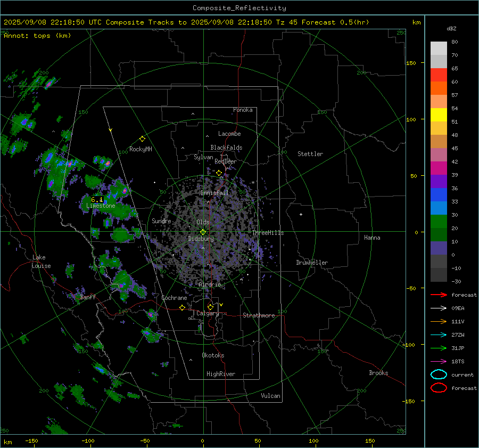Click the Banff label
This screenshot has height=448, width=479.
[88, 297]
